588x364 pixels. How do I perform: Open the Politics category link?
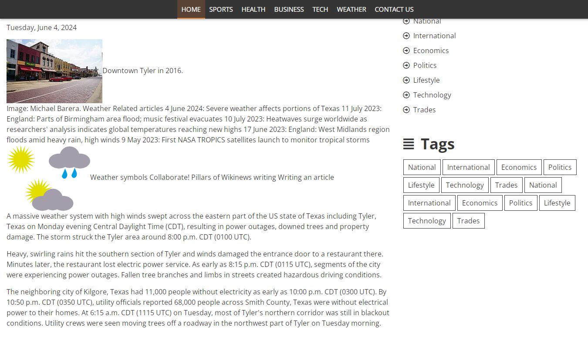coord(425,65)
